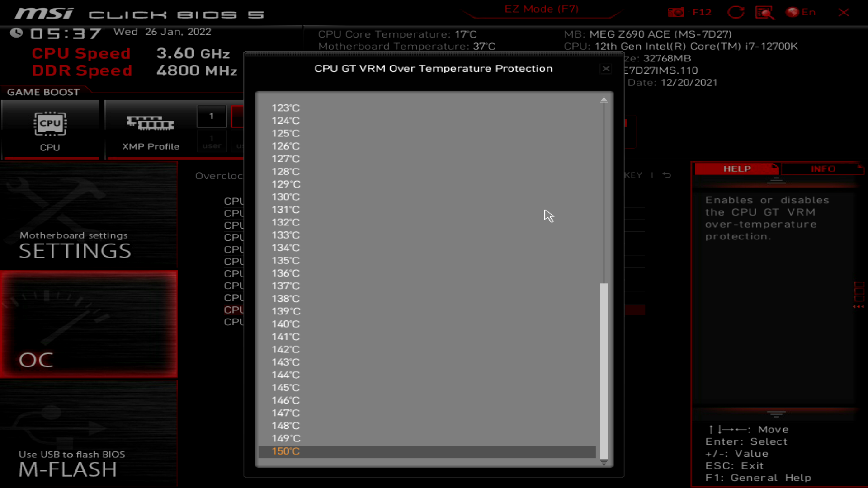
Task: Open the HELP tab
Action: pos(736,169)
